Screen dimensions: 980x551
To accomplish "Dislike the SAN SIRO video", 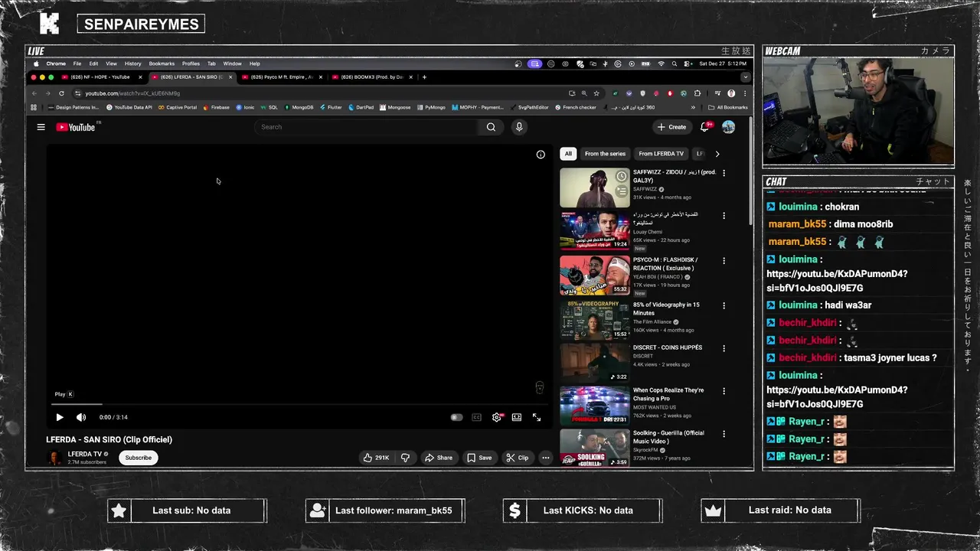I will coord(405,458).
